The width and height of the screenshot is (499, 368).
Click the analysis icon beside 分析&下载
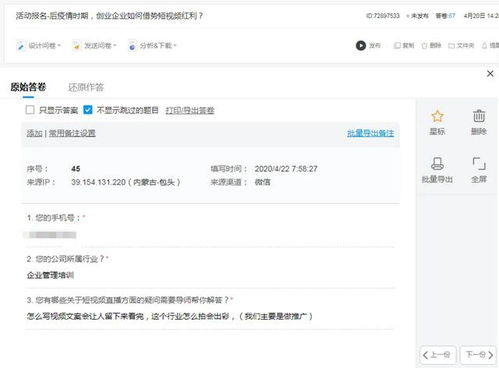132,46
